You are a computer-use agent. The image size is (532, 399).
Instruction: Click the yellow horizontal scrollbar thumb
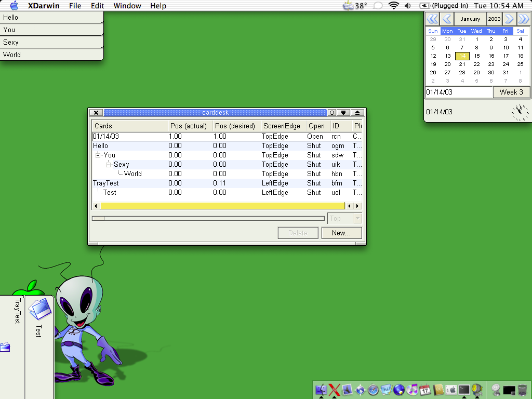222,206
